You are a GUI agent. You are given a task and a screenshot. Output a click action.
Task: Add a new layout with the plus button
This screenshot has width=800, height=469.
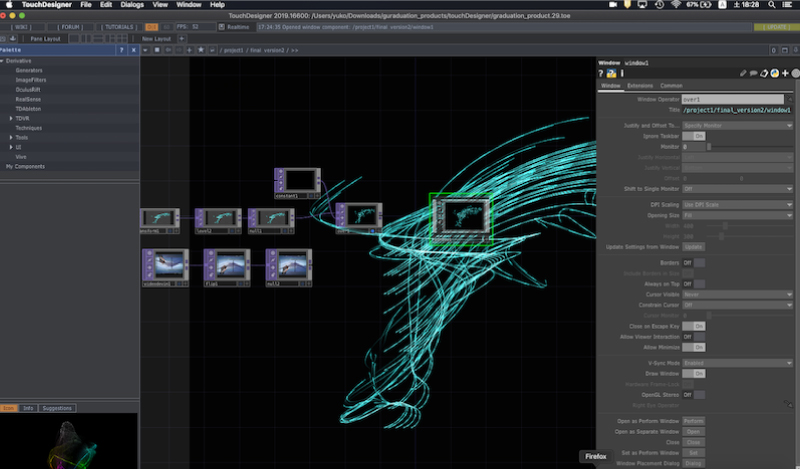[x=182, y=38]
